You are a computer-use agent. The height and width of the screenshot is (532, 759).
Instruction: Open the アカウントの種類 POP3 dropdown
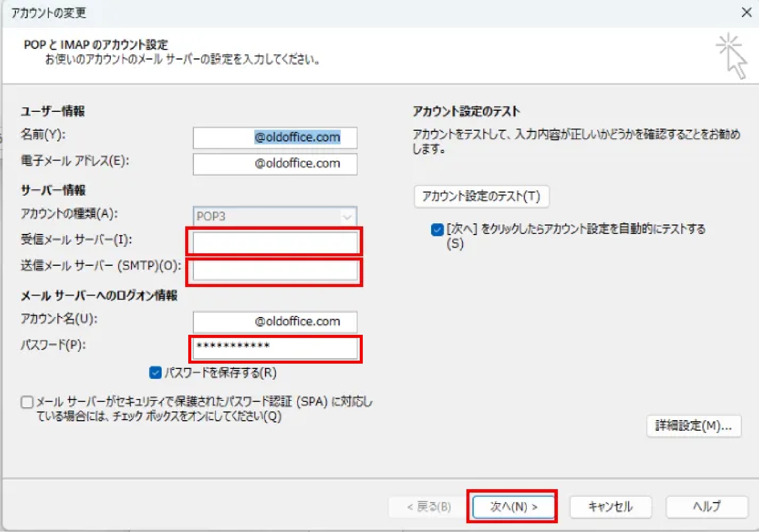(x=274, y=217)
